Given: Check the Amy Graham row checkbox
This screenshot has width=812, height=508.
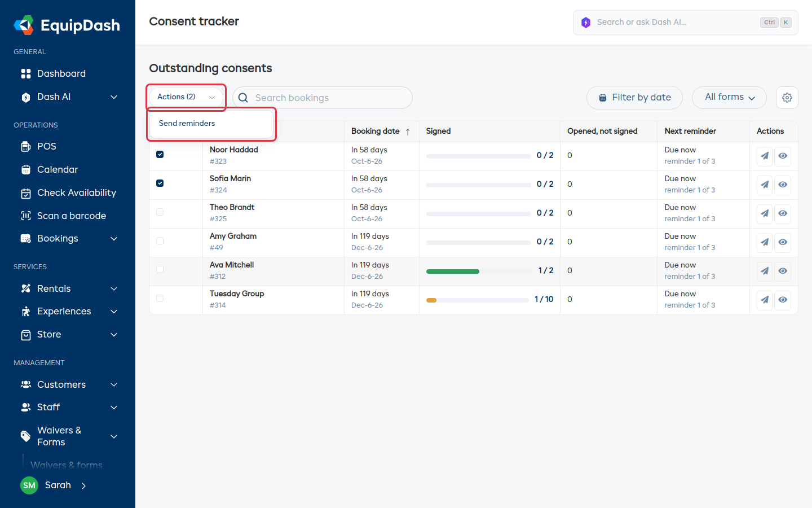Looking at the screenshot, I should [160, 241].
